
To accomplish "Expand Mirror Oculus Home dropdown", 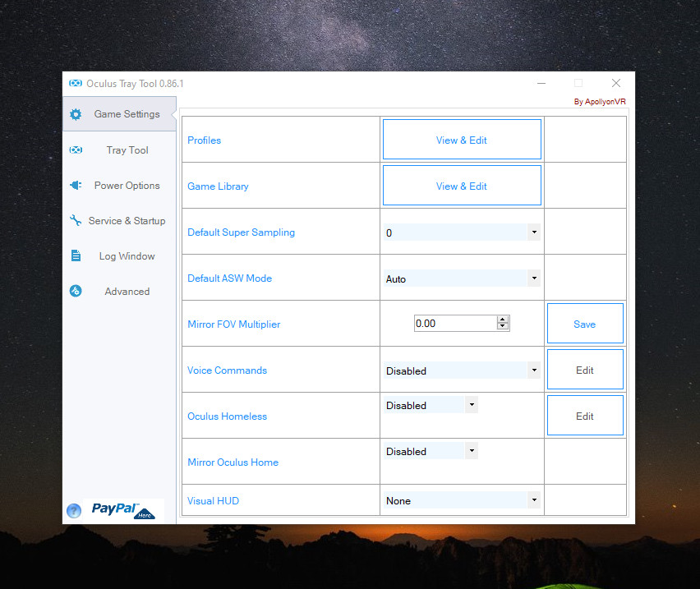I will tap(472, 451).
